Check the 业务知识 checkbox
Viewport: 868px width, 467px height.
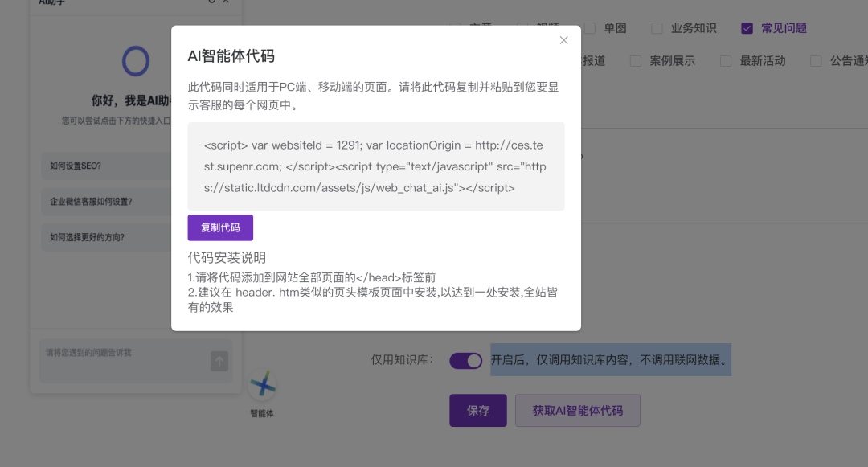(x=657, y=28)
